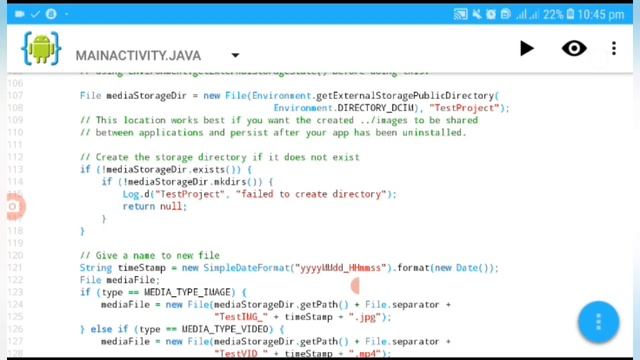This screenshot has width=640, height=360.
Task: Tap the alarm clock status icon
Action: pyautogui.click(x=491, y=15)
